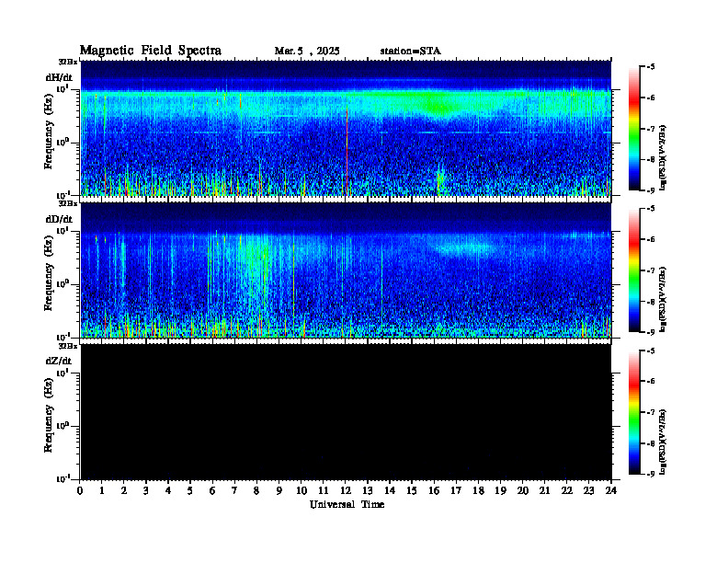Click the -9 value on dZ/dt color bar
The image size is (728, 563).
(652, 474)
